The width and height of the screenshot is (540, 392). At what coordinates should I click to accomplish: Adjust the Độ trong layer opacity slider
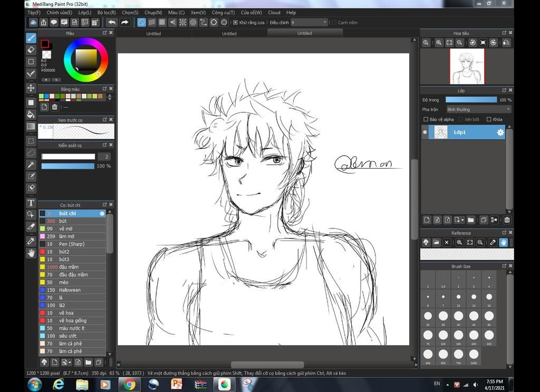(471, 100)
